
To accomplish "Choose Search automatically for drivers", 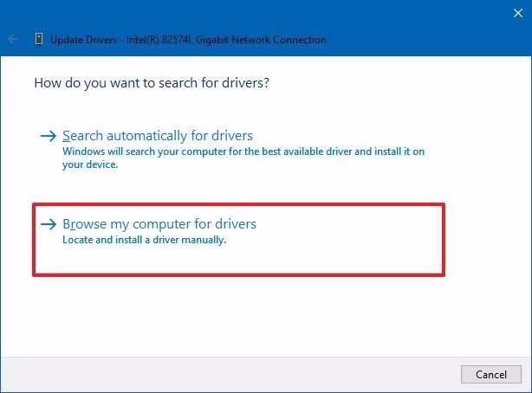I will tap(158, 136).
